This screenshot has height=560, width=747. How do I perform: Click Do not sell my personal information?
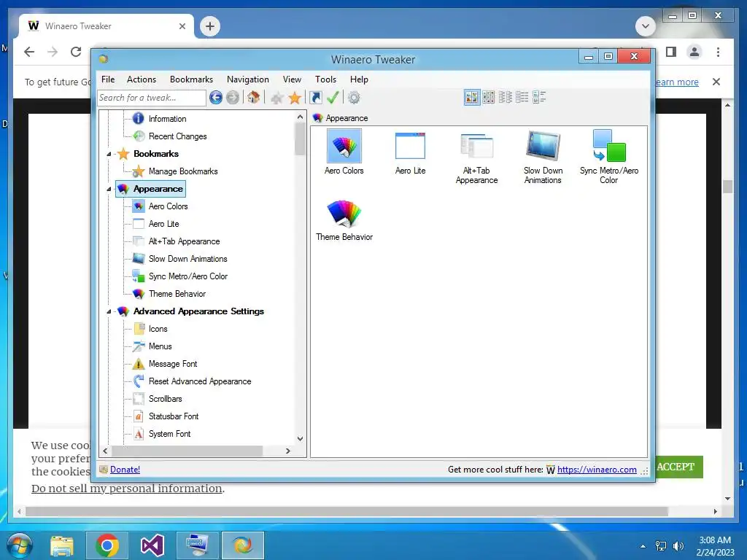coord(127,489)
